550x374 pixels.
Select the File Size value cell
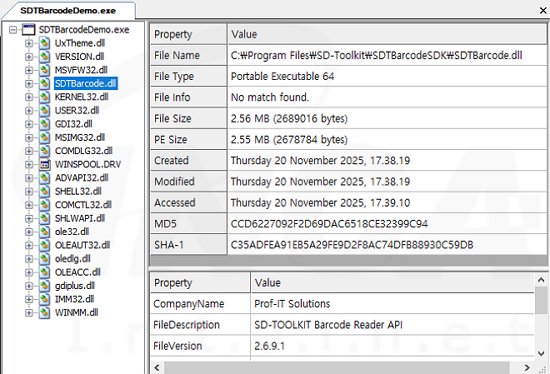click(x=387, y=118)
